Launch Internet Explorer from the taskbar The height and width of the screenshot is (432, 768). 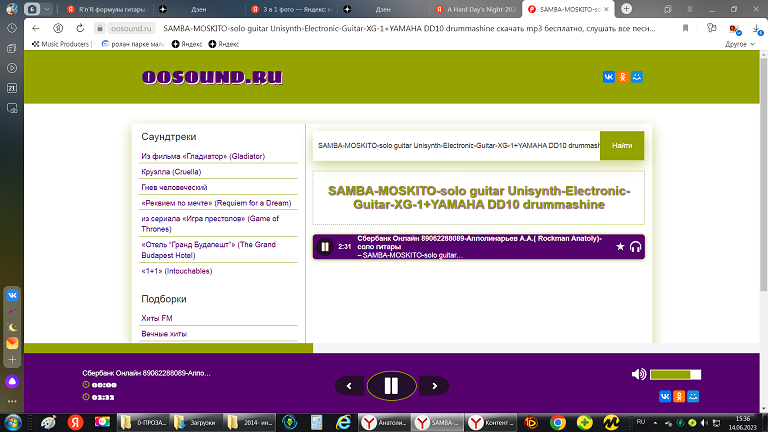[x=343, y=422]
